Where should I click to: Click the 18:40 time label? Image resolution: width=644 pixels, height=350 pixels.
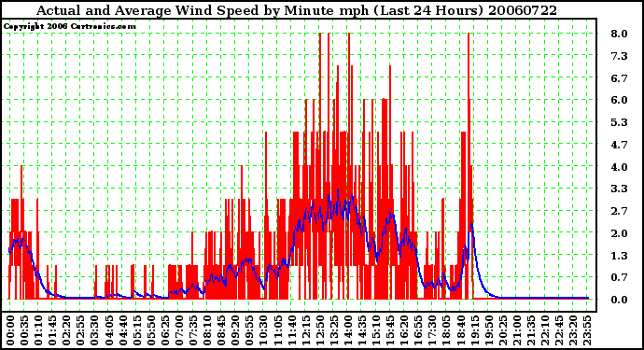(x=460, y=330)
